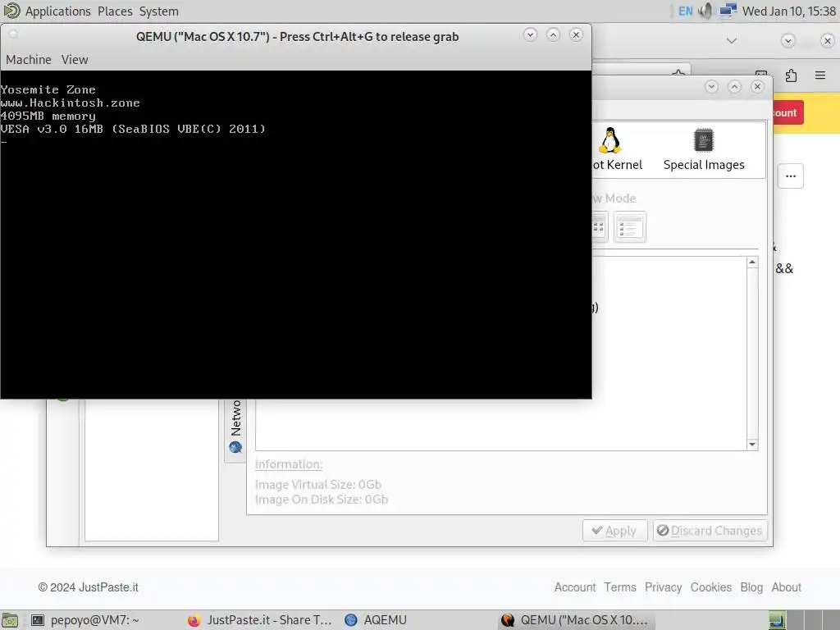Click the Image On Disk Size information text
Image resolution: width=840 pixels, height=630 pixels.
pyautogui.click(x=321, y=500)
